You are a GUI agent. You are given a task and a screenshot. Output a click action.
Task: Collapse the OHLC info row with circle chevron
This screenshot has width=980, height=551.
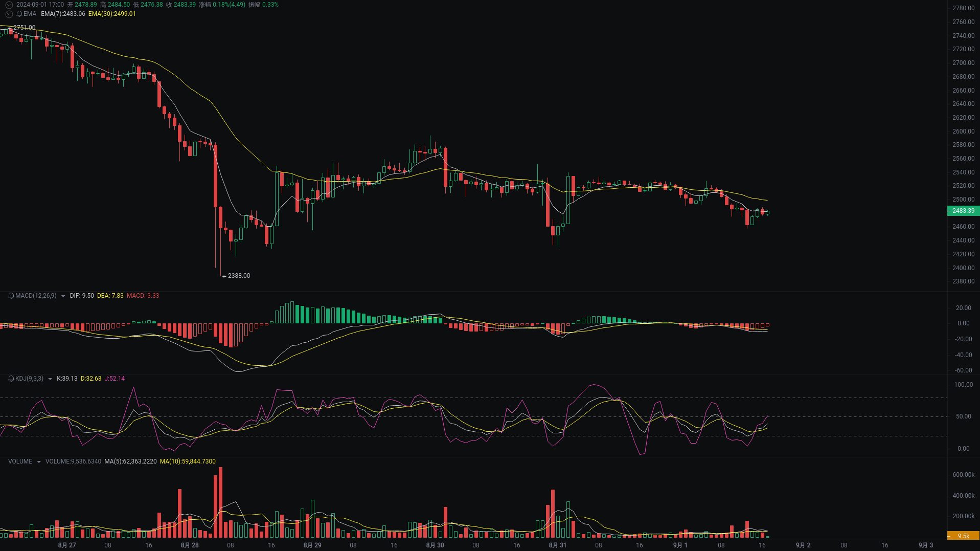(9, 4)
